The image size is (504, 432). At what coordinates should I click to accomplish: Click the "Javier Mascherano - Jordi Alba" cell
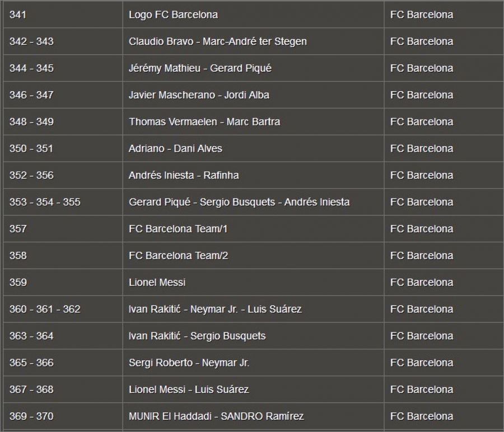point(199,95)
